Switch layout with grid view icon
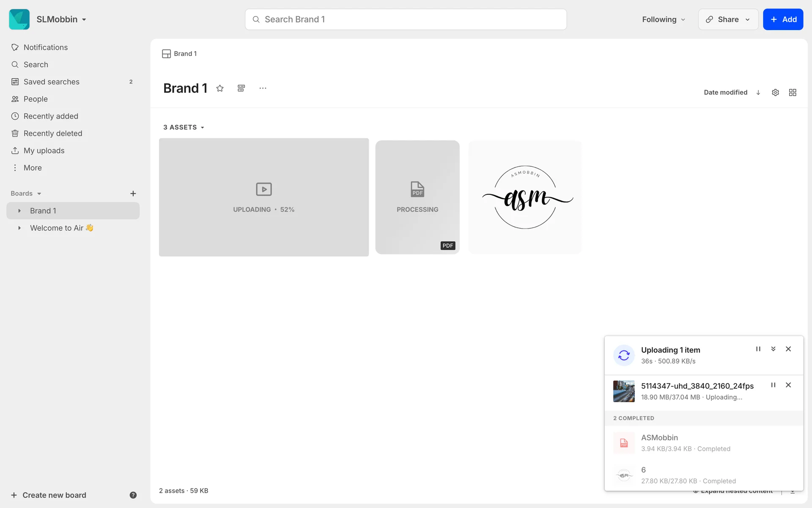Screen dimensions: 812x508 [793, 92]
